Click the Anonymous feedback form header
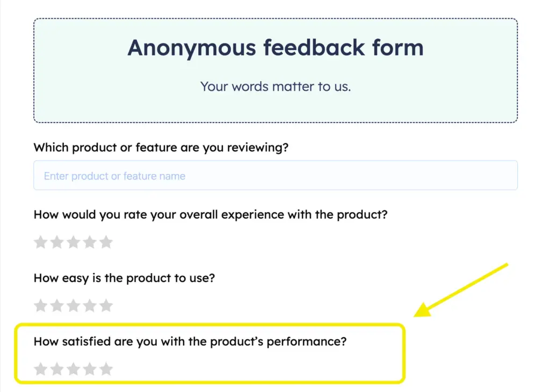The width and height of the screenshot is (550, 392). point(274,48)
